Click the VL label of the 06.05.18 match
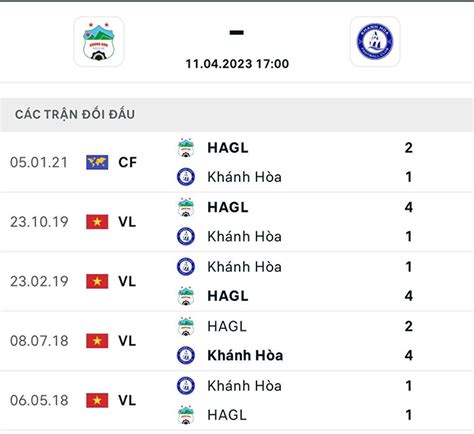 point(127,400)
